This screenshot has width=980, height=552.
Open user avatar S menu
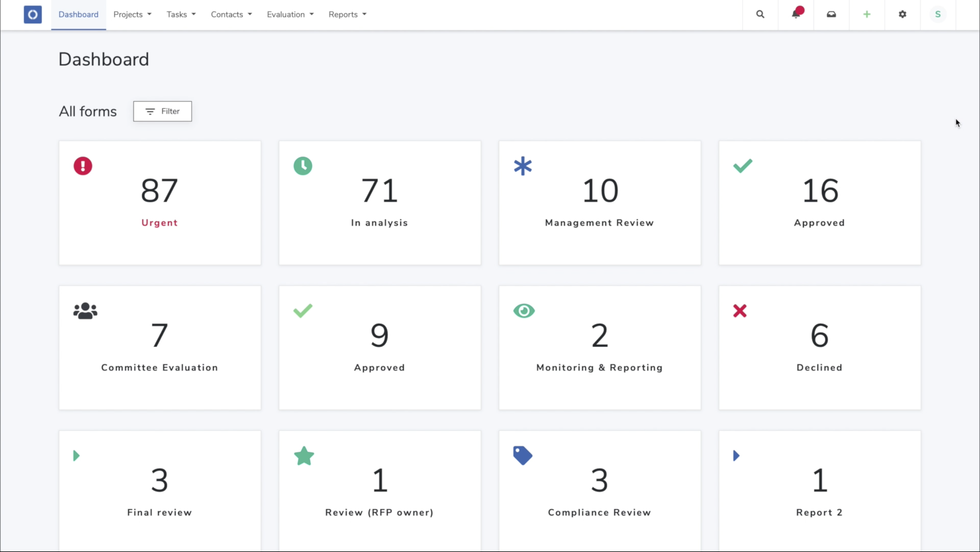pos(938,15)
